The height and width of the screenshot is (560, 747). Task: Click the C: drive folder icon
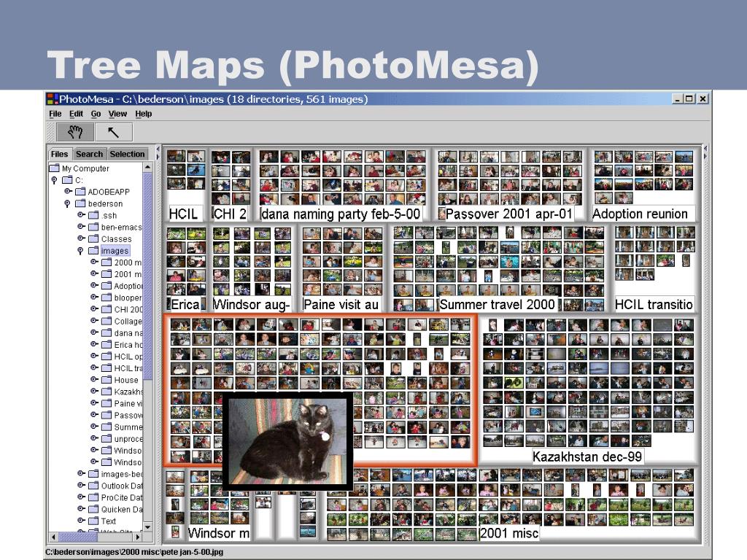point(68,180)
